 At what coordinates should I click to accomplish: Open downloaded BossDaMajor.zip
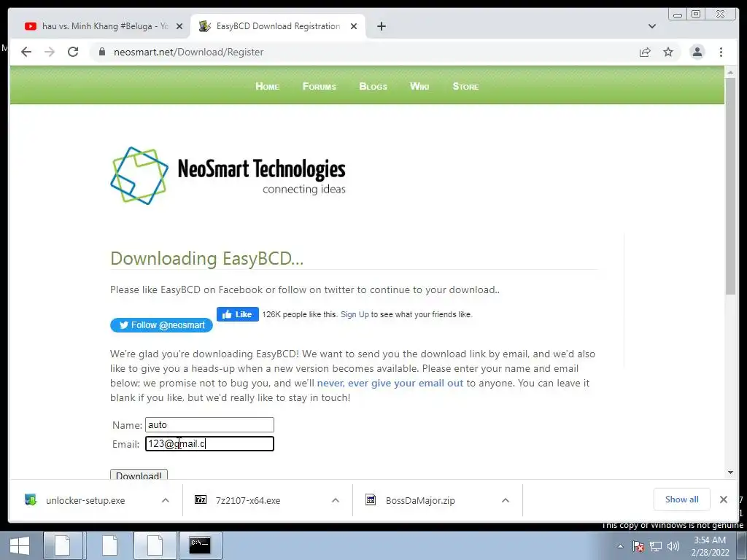[420, 500]
